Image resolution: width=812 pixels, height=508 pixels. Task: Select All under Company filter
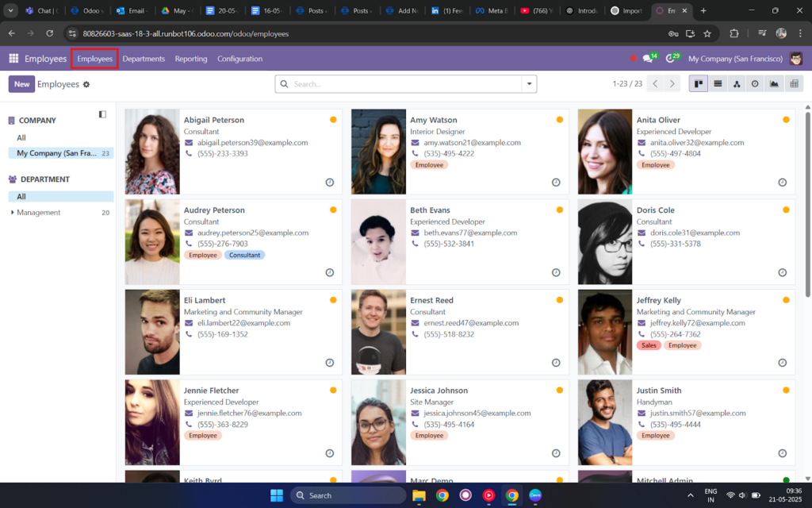coord(21,138)
